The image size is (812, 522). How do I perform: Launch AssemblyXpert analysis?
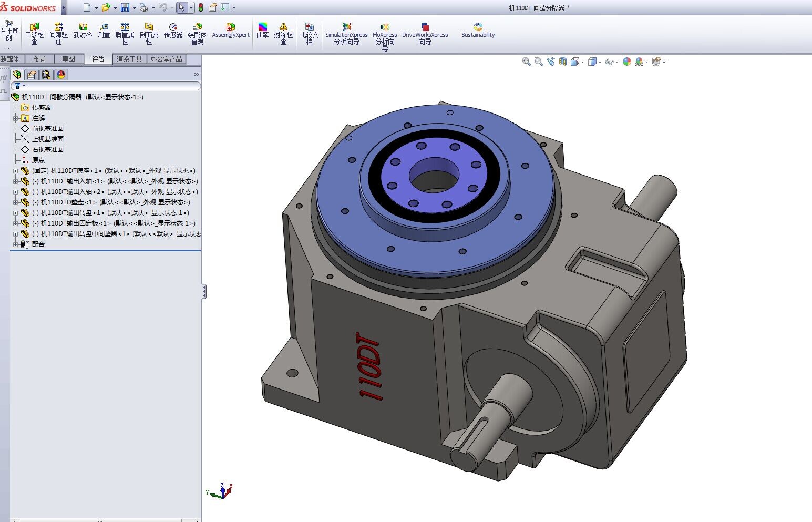pos(231,31)
